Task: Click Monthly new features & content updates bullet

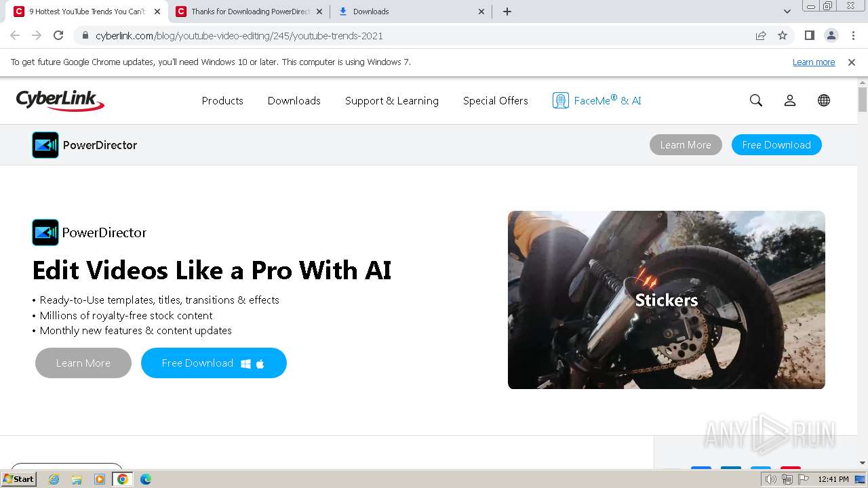Action: (136, 331)
